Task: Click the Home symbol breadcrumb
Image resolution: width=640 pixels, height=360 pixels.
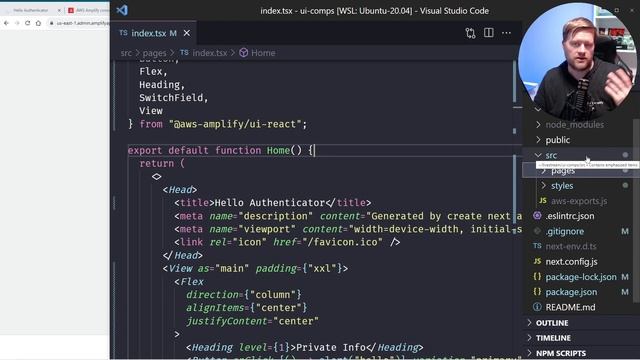Action: pos(263,53)
